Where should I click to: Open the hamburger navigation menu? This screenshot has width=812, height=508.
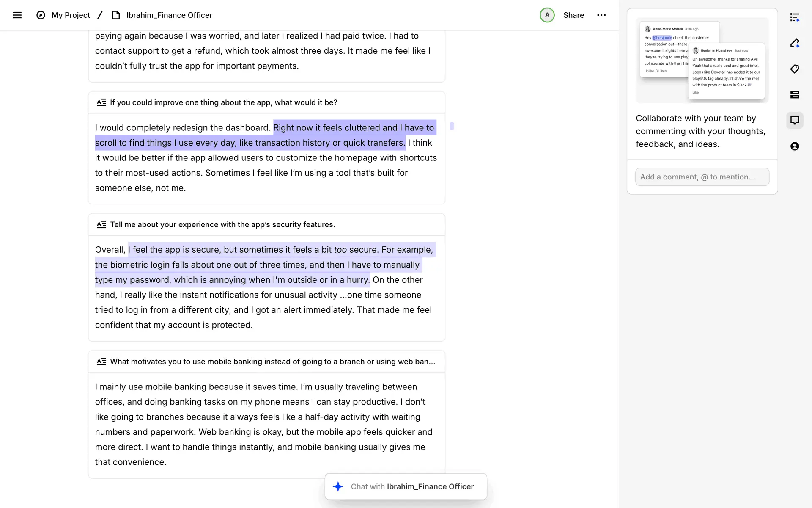17,15
